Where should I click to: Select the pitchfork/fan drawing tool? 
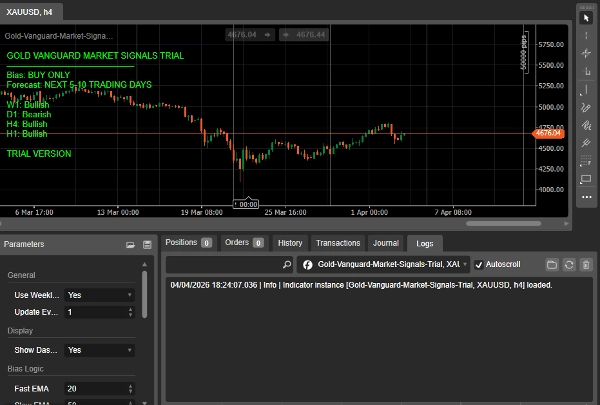(x=586, y=125)
